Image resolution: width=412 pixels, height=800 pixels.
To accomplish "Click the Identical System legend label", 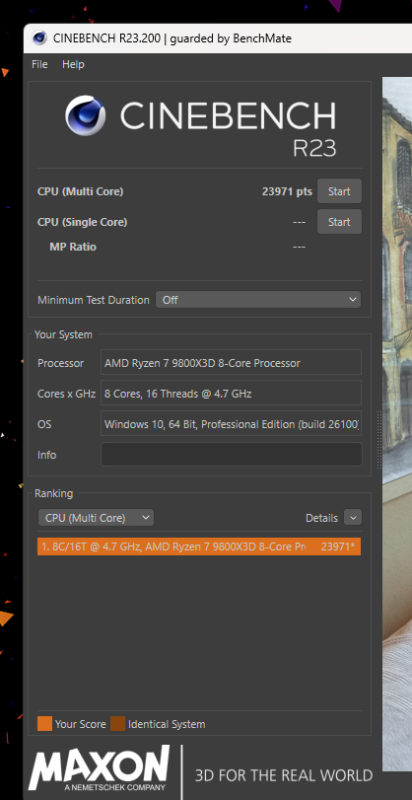I will [x=167, y=724].
